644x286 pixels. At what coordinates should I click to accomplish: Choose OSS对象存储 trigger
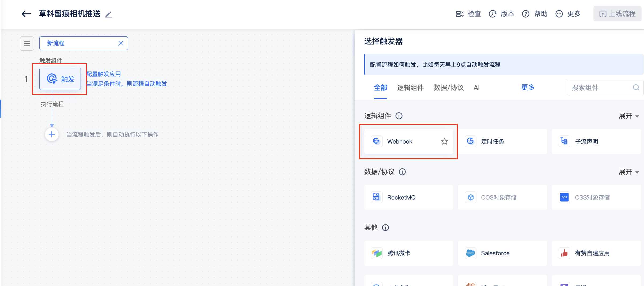click(596, 197)
